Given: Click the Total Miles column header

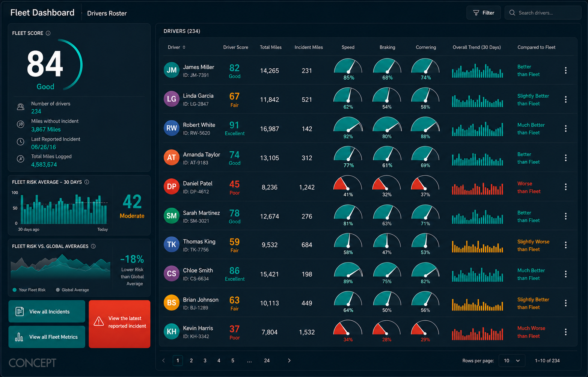Looking at the screenshot, I should click(x=271, y=47).
